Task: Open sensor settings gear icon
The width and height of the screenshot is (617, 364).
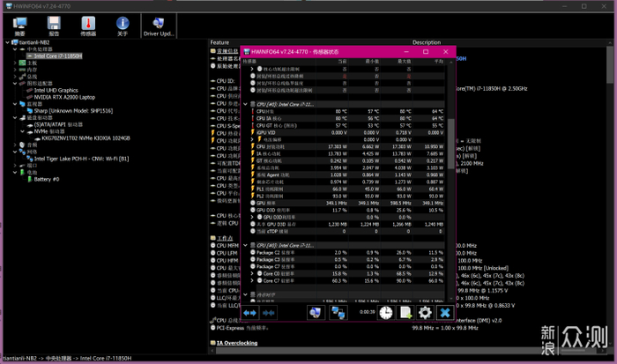Action: pyautogui.click(x=425, y=312)
